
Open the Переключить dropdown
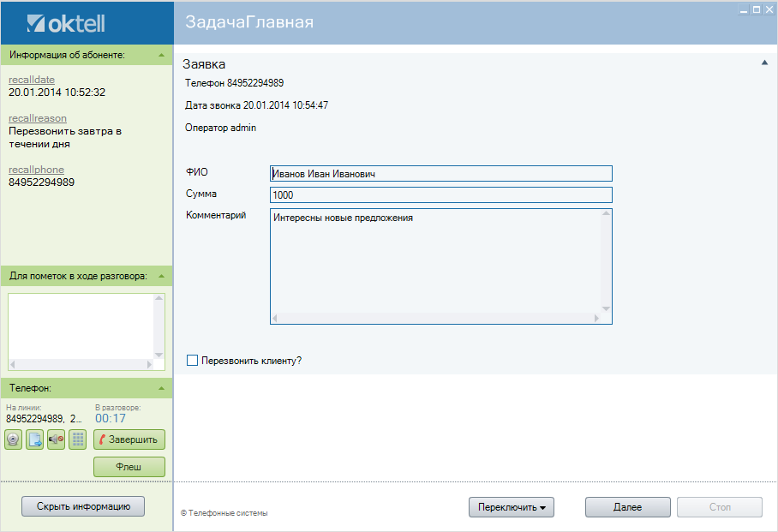click(512, 507)
